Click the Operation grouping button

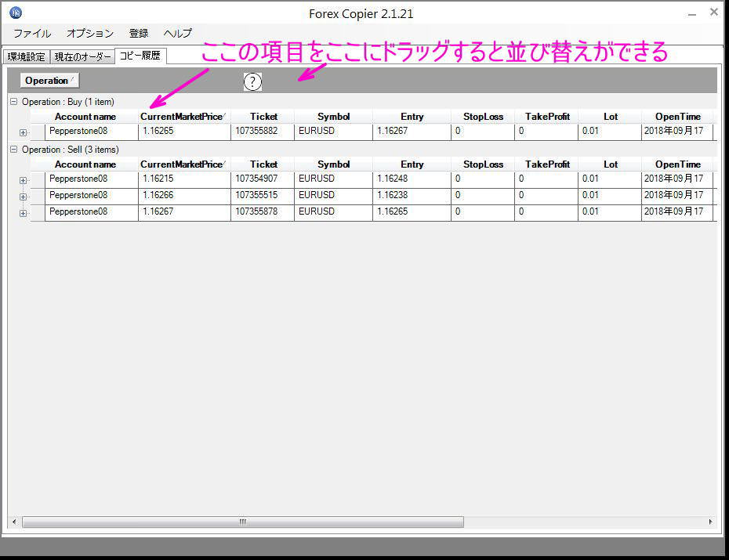[49, 81]
